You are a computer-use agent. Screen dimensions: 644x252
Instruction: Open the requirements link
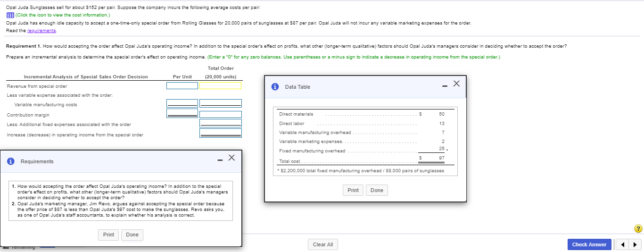coord(42,30)
